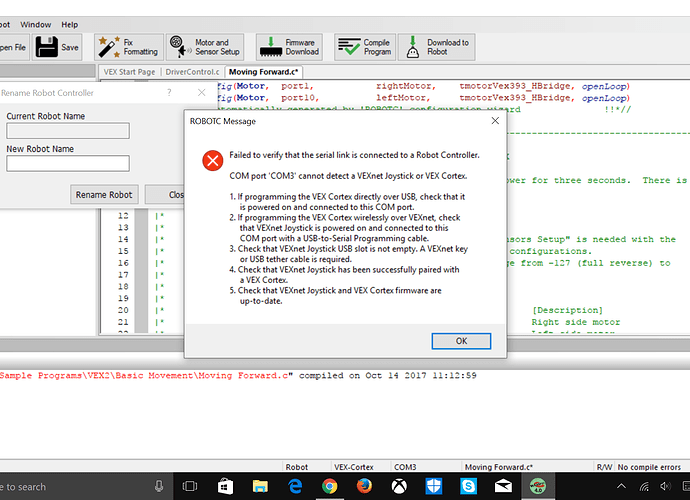The height and width of the screenshot is (500, 690).
Task: Close the Rename Robot Controller window
Action: (x=202, y=92)
